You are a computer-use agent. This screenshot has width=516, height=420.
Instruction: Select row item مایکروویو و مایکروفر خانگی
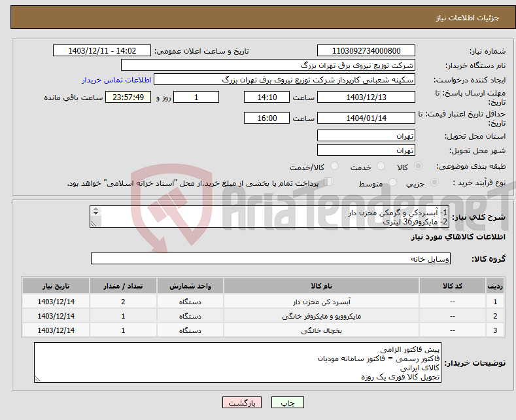point(322,316)
